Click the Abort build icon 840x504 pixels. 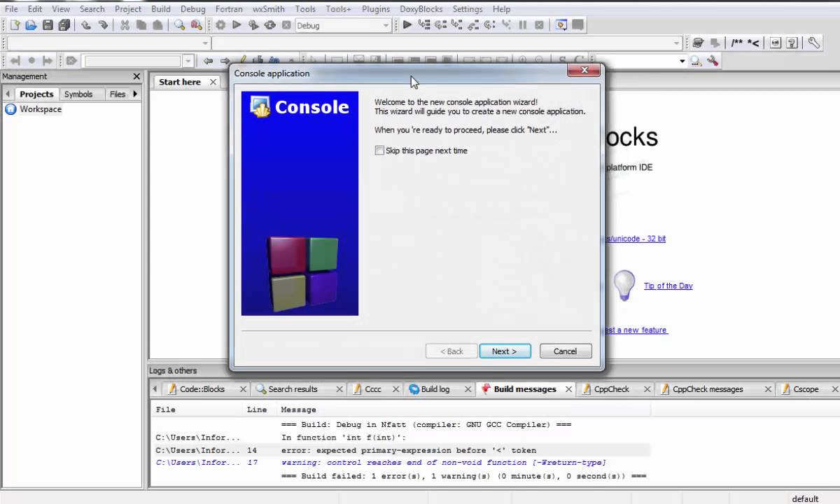click(x=286, y=25)
